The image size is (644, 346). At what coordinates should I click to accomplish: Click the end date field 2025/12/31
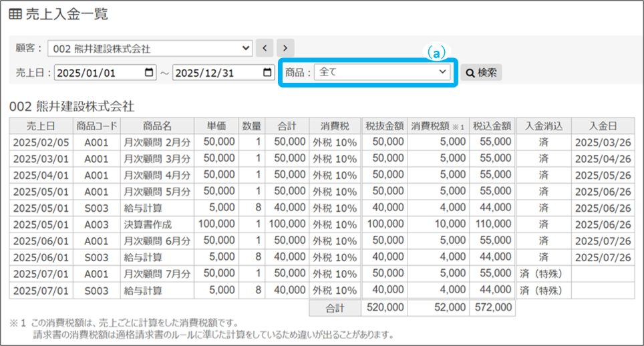coord(214,73)
